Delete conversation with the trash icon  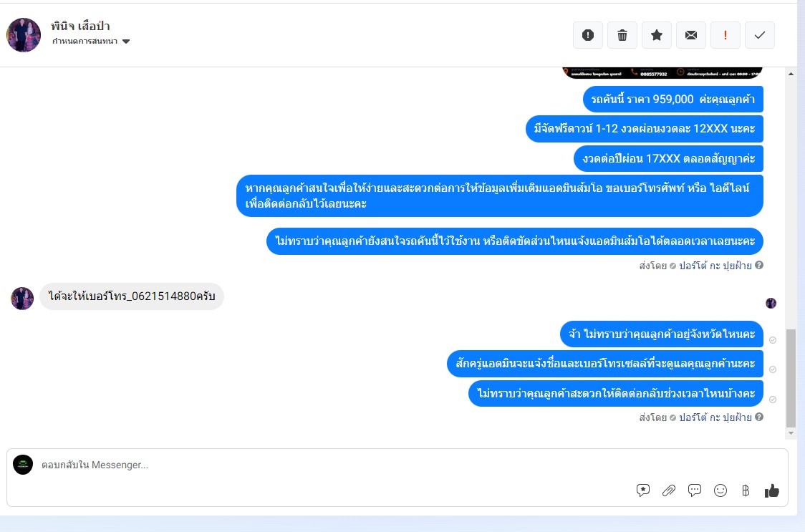click(622, 35)
